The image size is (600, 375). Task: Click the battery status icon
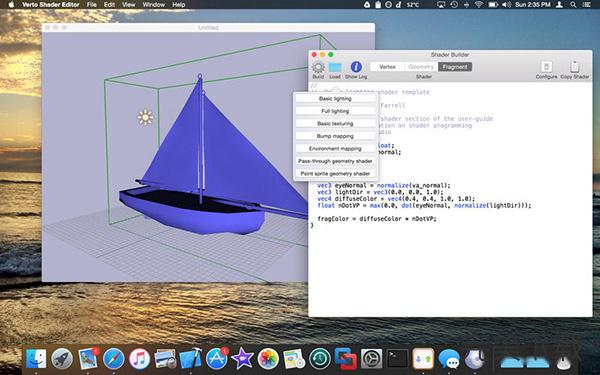tap(492, 5)
